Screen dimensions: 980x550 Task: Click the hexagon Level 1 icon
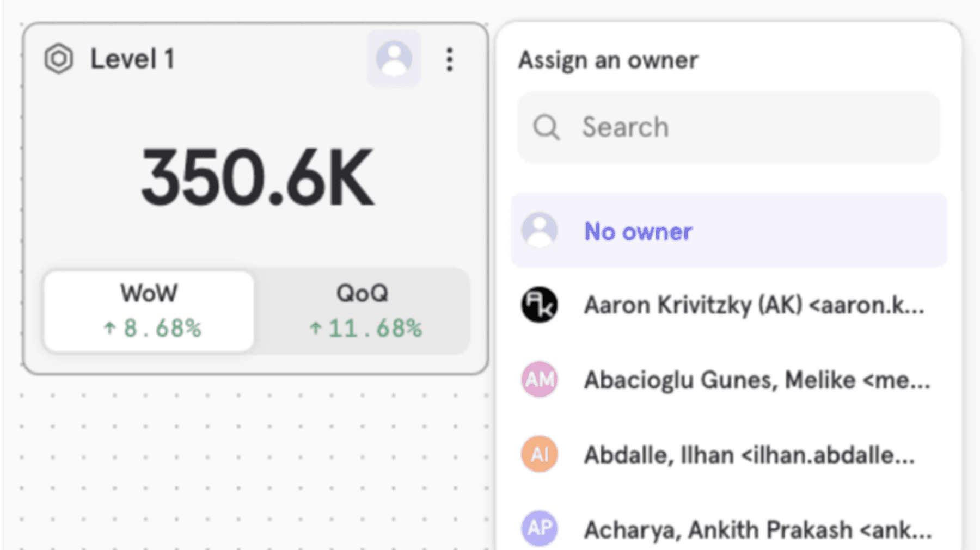[x=59, y=59]
